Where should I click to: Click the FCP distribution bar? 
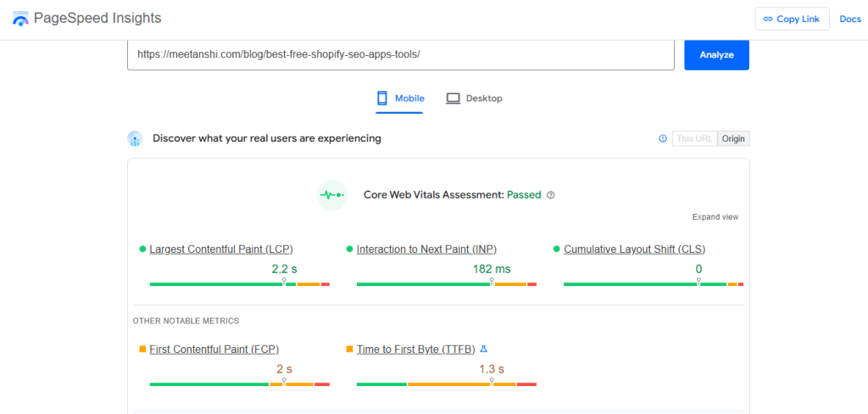(x=240, y=384)
